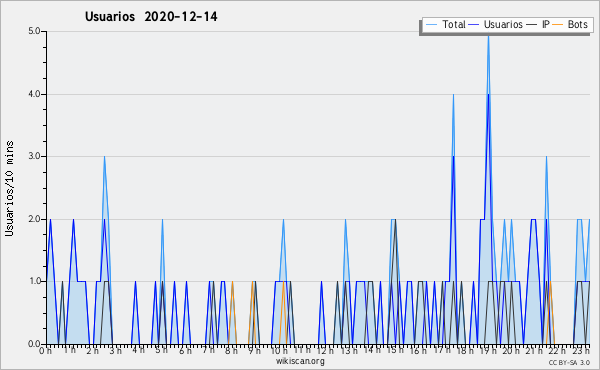Click the '0 h' x-axis label
Viewport: 600px width, 370px height.
45,351
